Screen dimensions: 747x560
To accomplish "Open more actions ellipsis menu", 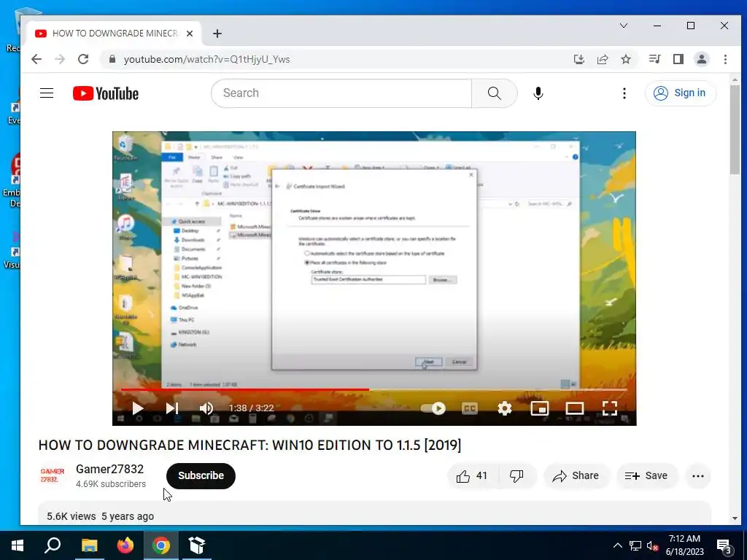I will point(698,475).
